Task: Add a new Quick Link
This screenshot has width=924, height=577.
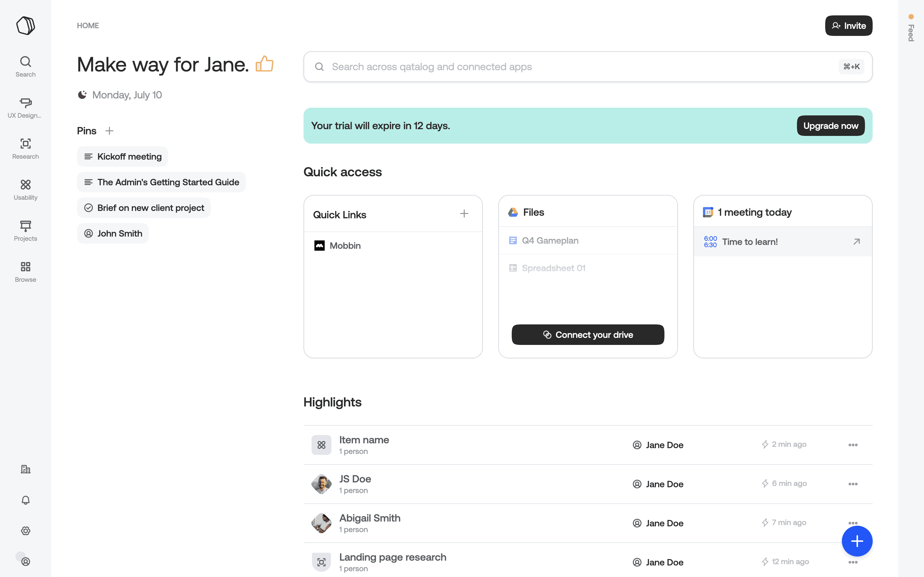Action: (464, 214)
